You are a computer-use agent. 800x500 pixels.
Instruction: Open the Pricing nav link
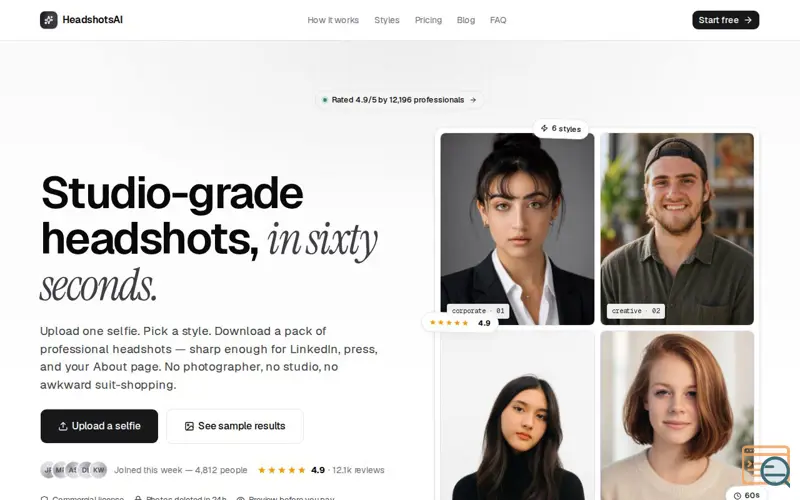(x=428, y=20)
